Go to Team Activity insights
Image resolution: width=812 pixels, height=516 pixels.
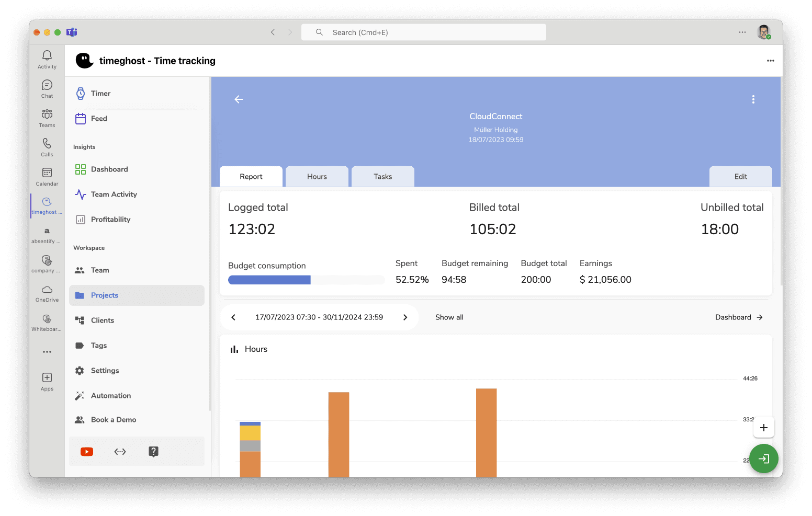coord(114,194)
